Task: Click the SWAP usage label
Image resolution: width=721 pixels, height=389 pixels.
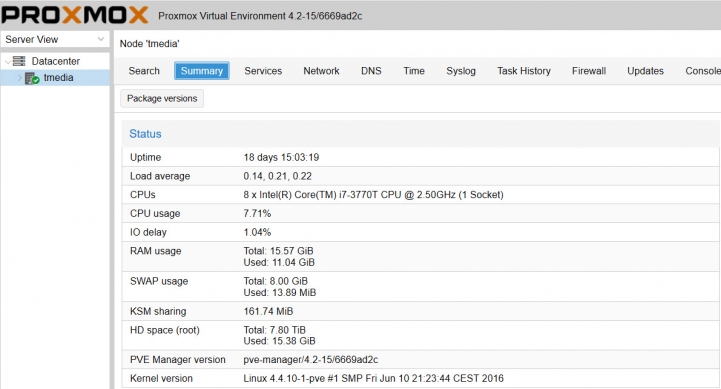Action: point(159,281)
